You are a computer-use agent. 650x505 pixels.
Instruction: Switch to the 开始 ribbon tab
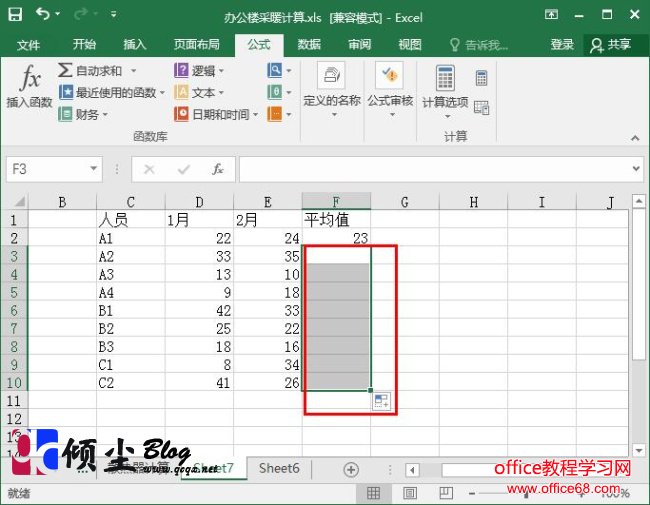pos(84,44)
